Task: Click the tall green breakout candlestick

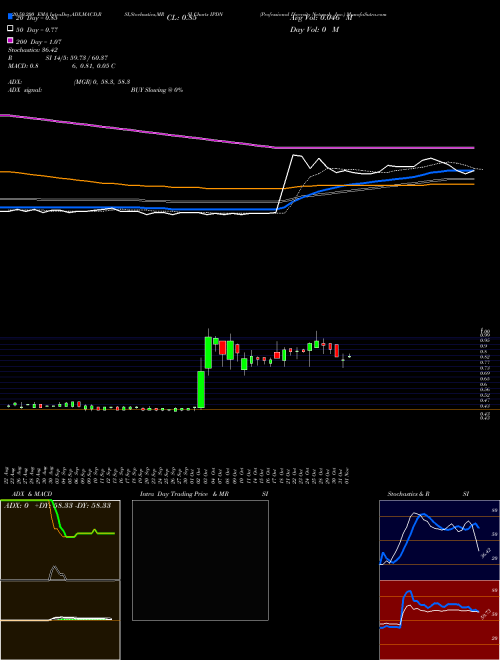Action: point(201,389)
